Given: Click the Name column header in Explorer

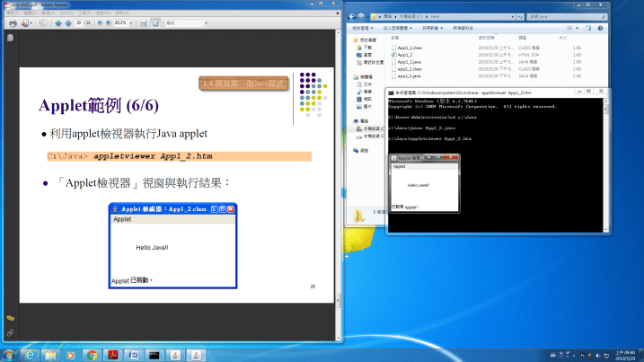Looking at the screenshot, I should [395, 38].
